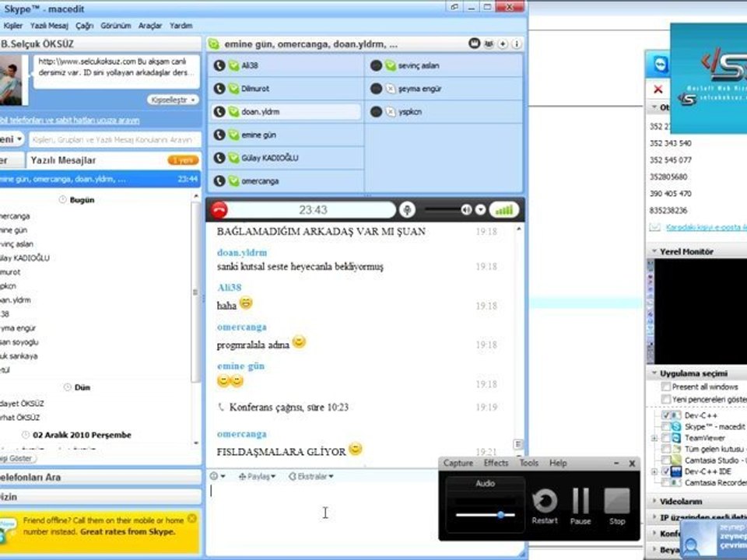The height and width of the screenshot is (560, 747).
Task: Tick the Present all windows checkbox
Action: (666, 387)
